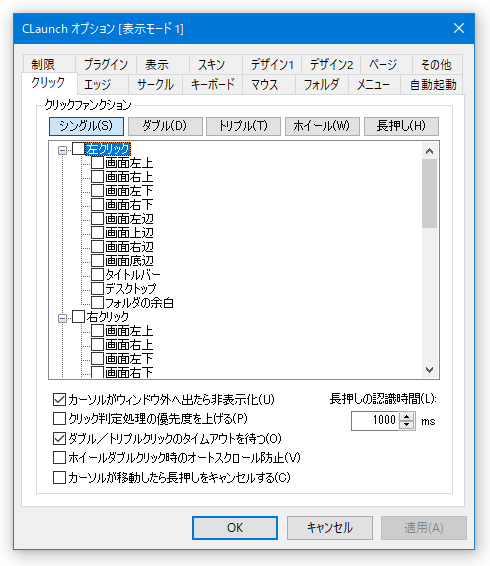The image size is (490, 566).
Task: Close the CLaunch オプション dialog
Action: pyautogui.click(x=459, y=28)
